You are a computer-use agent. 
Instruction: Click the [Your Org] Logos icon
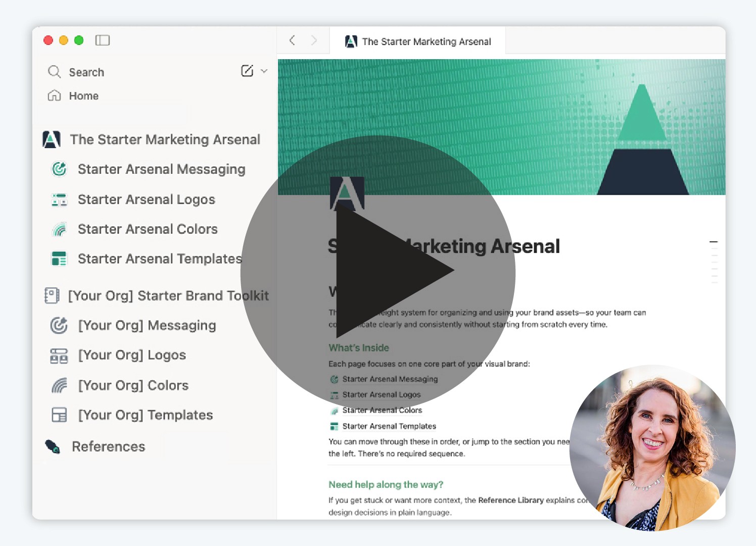59,356
